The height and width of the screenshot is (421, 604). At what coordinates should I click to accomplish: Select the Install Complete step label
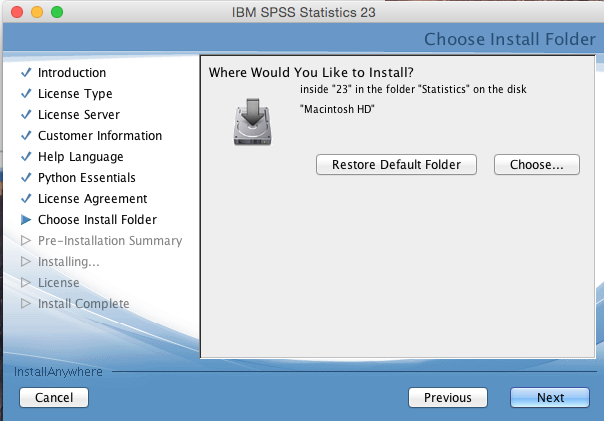[x=84, y=304]
